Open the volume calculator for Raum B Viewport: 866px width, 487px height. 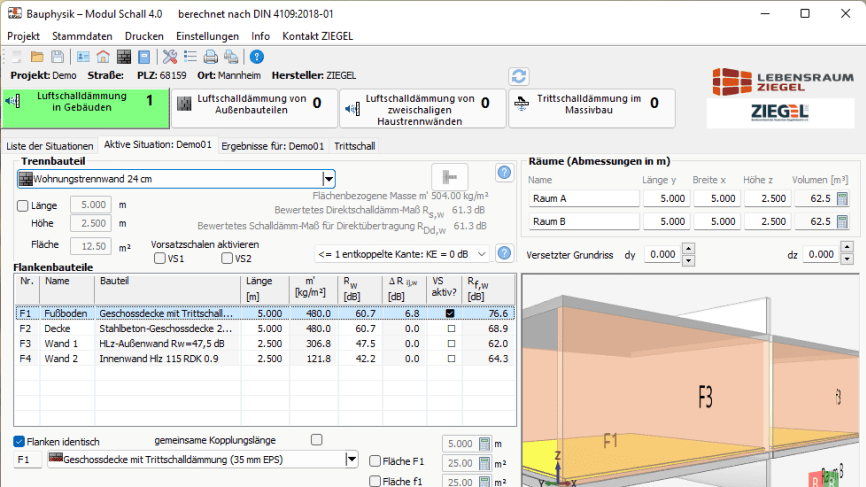[x=842, y=222]
